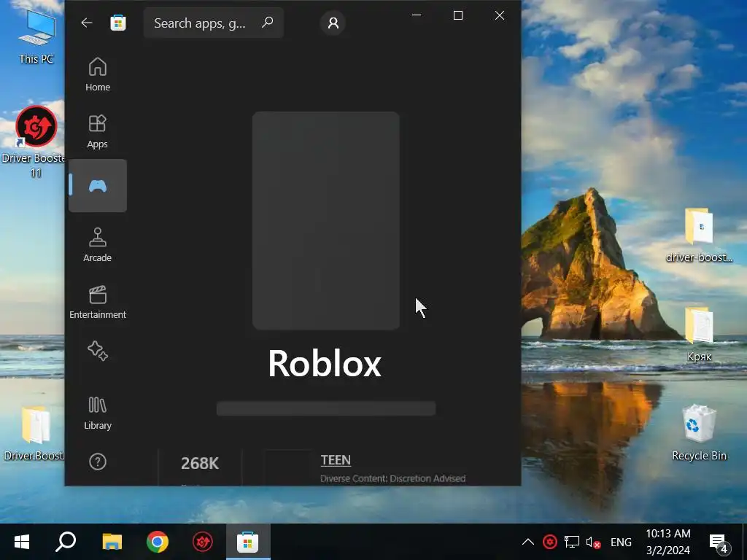The height and width of the screenshot is (560, 747).
Task: Click Driver Booster tray icon
Action: [550, 542]
